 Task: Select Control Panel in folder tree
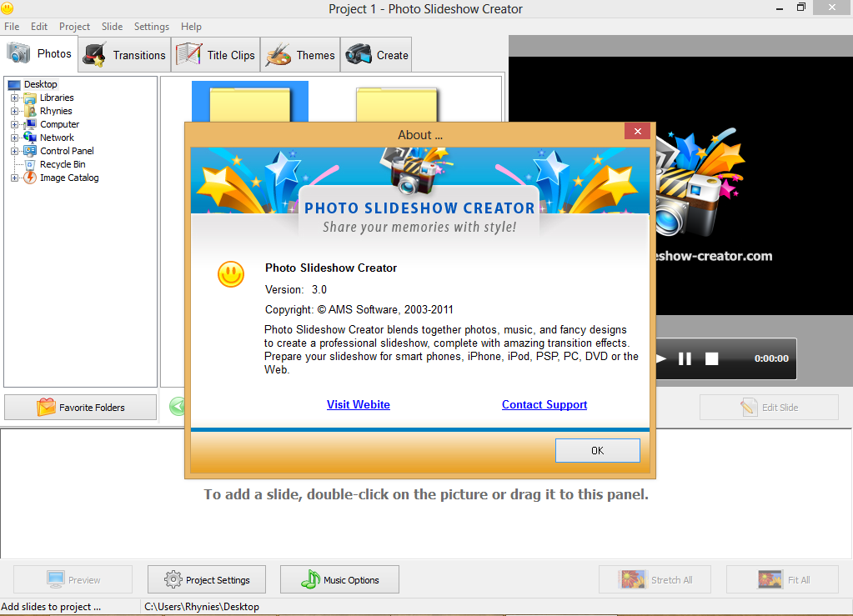(67, 151)
